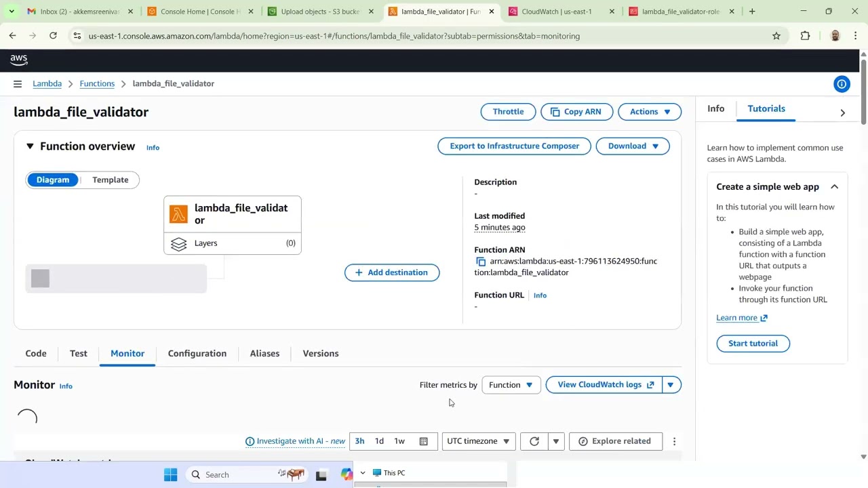Click the Copy ARN button
This screenshot has width=868, height=488.
(576, 112)
